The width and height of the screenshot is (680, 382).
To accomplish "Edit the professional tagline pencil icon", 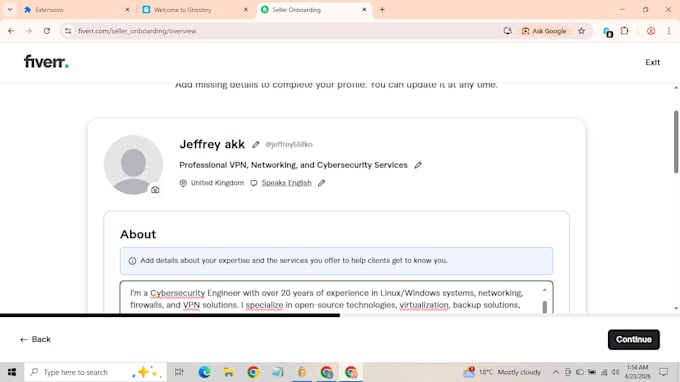I will pos(418,165).
